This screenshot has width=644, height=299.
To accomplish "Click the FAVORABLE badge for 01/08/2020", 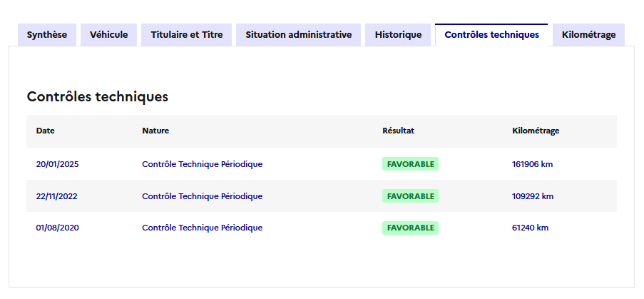I will click(x=410, y=228).
